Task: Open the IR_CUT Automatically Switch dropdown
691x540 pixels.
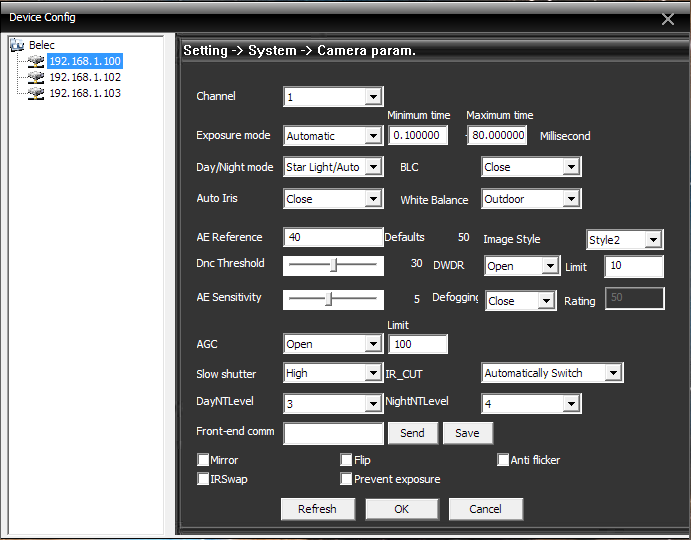Action: pyautogui.click(x=552, y=373)
